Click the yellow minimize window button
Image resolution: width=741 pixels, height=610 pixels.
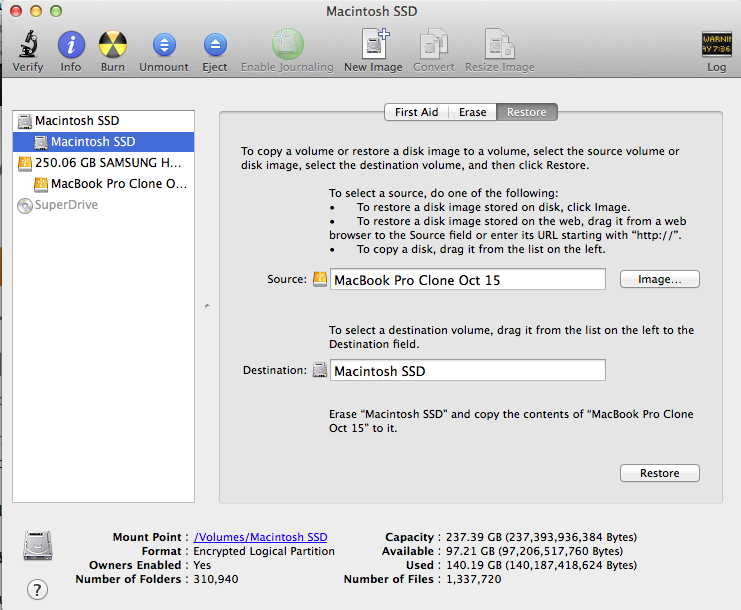(x=36, y=11)
